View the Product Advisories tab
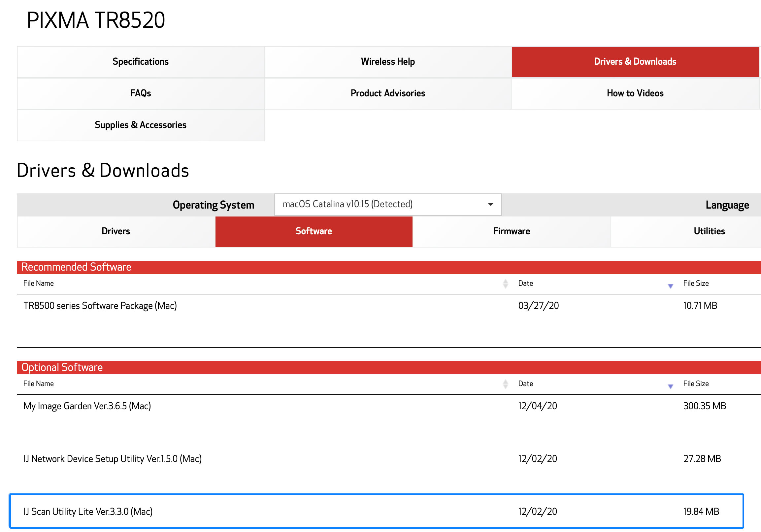 click(388, 93)
